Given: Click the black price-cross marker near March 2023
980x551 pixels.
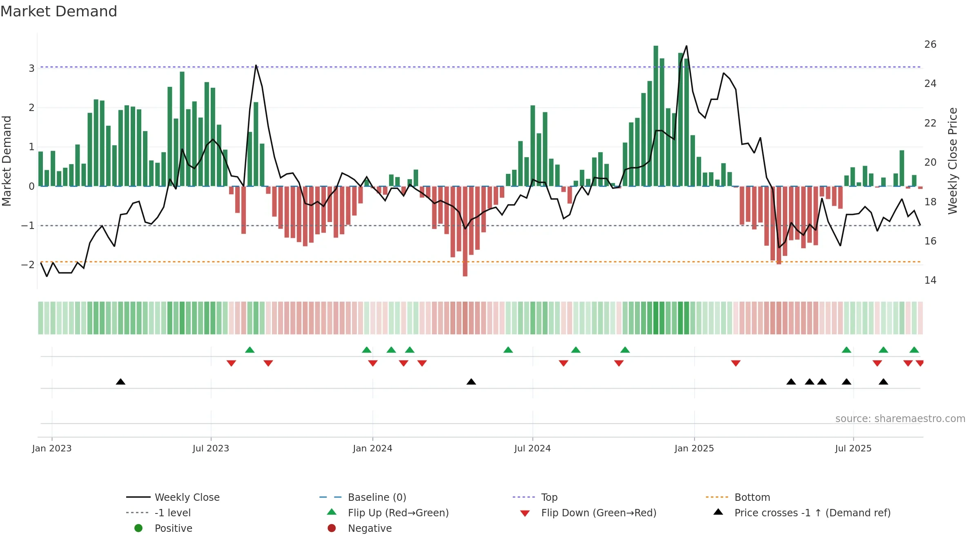Looking at the screenshot, I should [120, 382].
